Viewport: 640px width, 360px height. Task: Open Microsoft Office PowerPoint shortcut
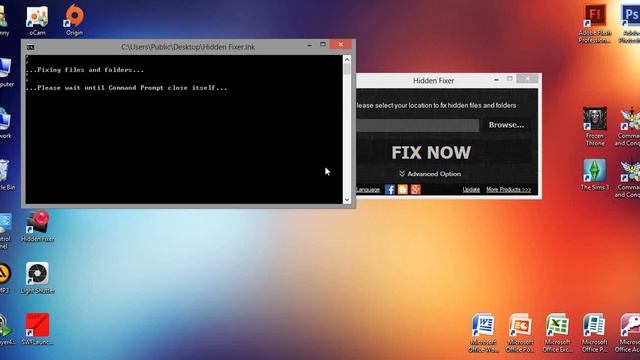[x=520, y=325]
